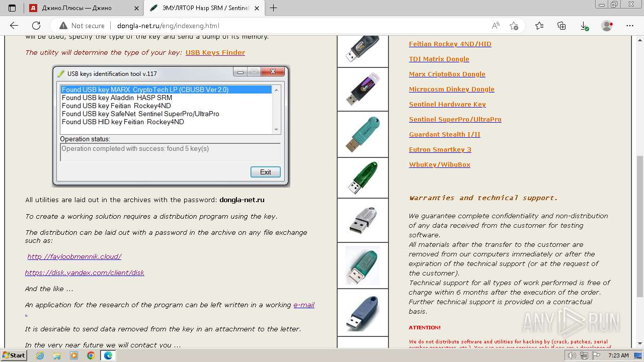Open WbuKey/WibuBox link
Viewport: 644px width, 362px height.
pyautogui.click(x=440, y=164)
